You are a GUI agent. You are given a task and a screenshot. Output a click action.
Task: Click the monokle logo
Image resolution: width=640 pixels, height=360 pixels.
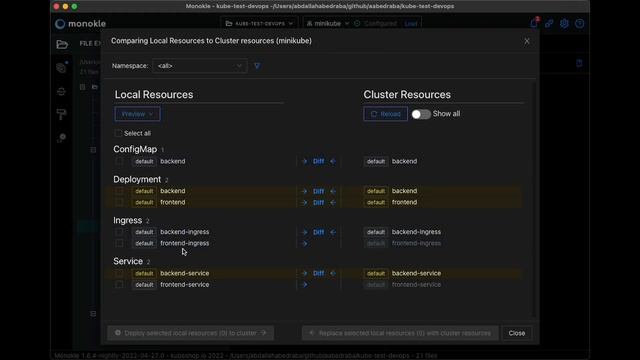coord(80,24)
